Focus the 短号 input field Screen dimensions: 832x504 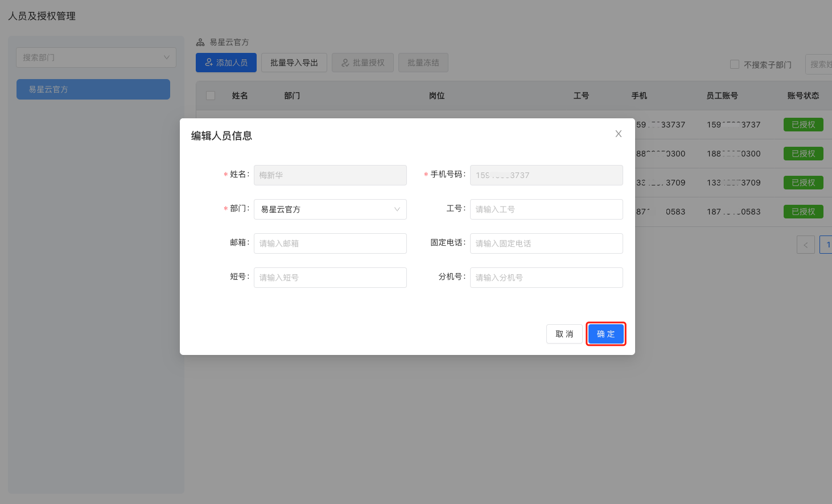(x=330, y=278)
